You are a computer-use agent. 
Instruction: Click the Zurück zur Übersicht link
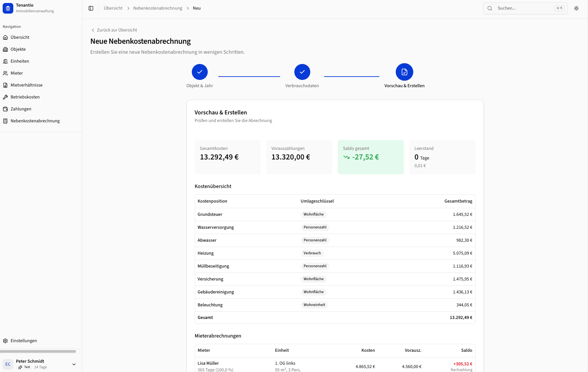116,30
